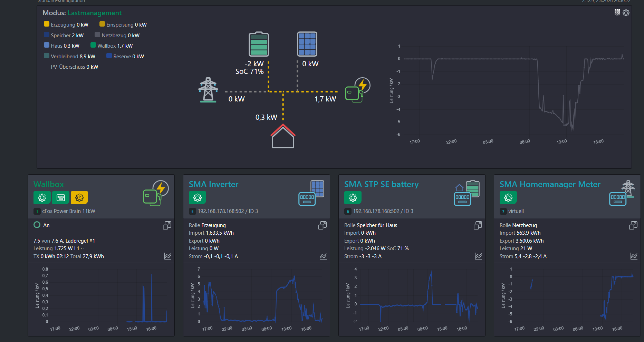The height and width of the screenshot is (342, 644).
Task: Open the top panel settings gear
Action: coord(626,13)
